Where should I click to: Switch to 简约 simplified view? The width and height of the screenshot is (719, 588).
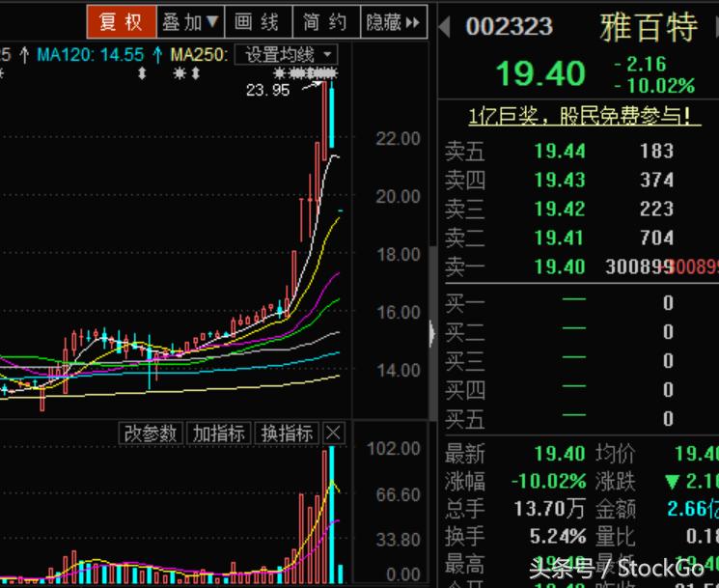pyautogui.click(x=326, y=21)
